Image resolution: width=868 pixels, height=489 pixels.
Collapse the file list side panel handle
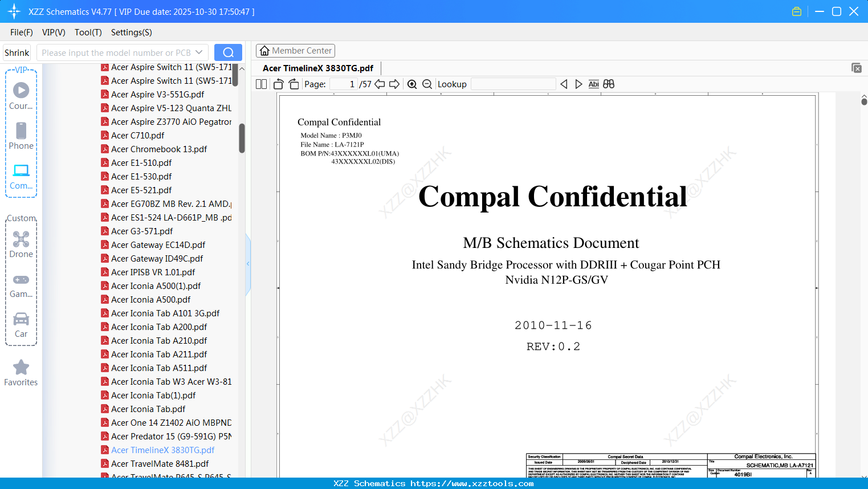click(x=248, y=264)
